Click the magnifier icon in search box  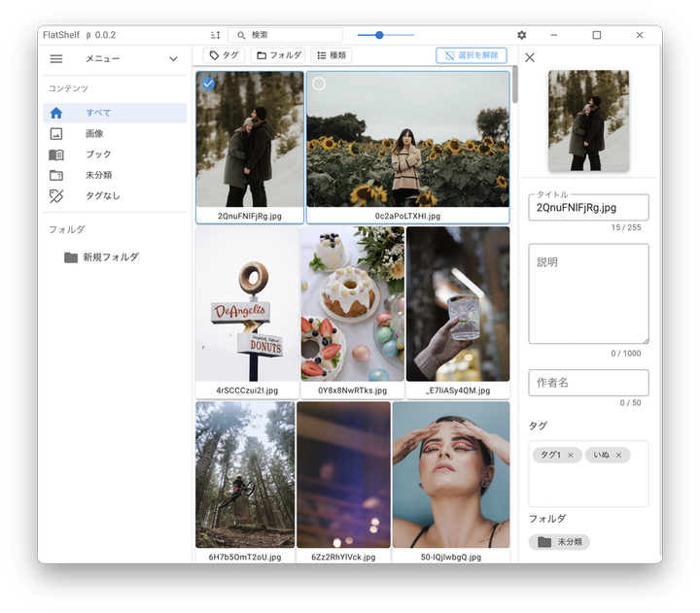tap(241, 35)
